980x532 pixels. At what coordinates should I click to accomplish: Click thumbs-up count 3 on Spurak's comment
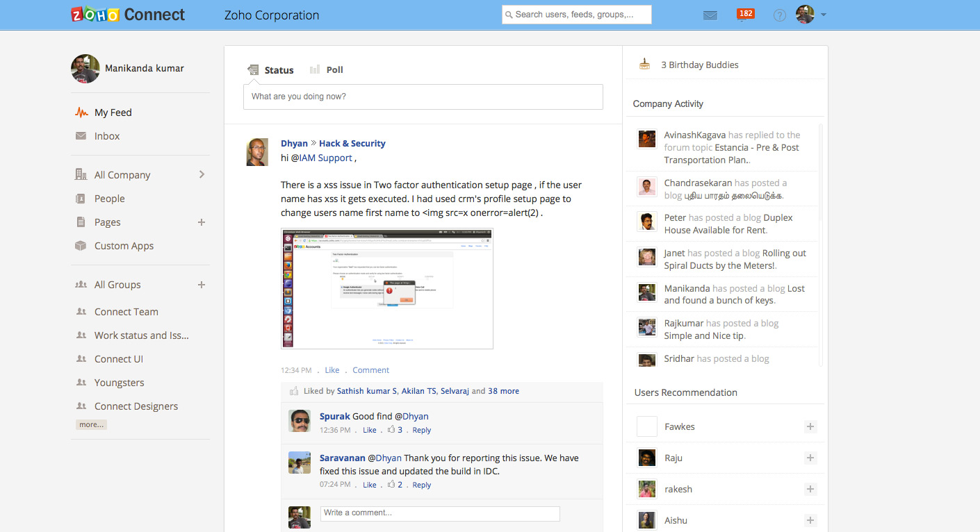tap(395, 430)
